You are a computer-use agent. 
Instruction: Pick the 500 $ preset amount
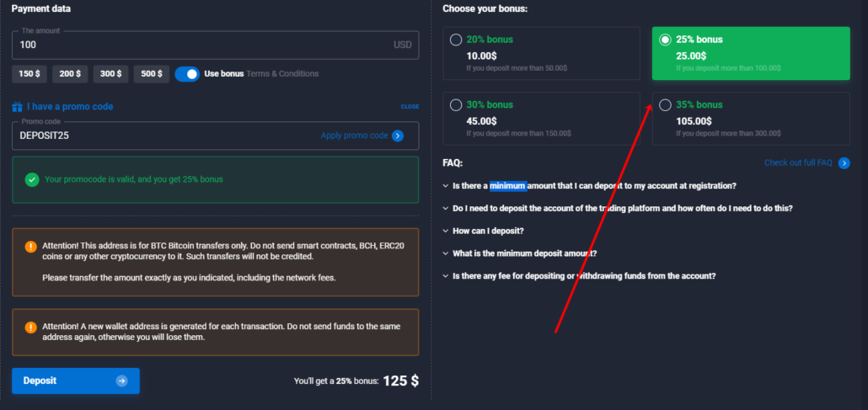tap(151, 74)
